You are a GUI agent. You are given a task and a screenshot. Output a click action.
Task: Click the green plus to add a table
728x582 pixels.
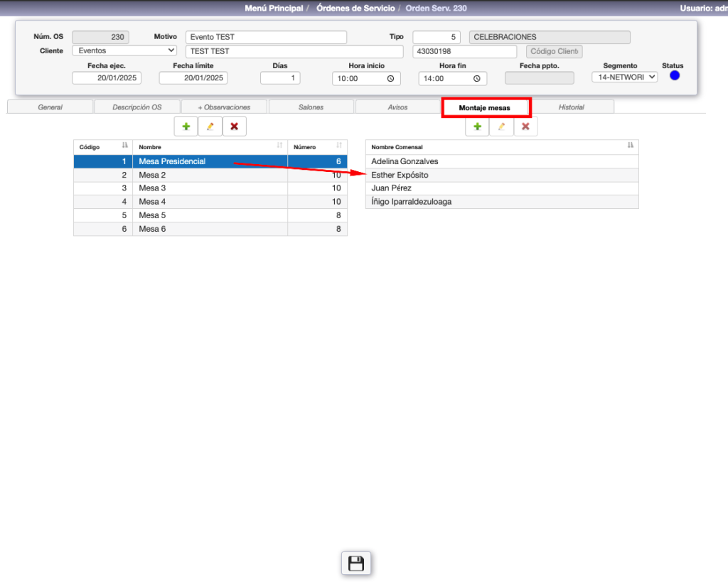[186, 126]
